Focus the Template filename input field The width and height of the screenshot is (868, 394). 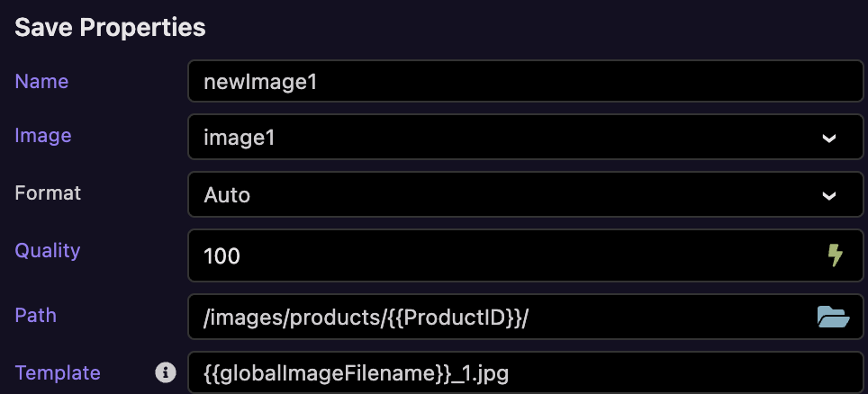click(x=525, y=373)
